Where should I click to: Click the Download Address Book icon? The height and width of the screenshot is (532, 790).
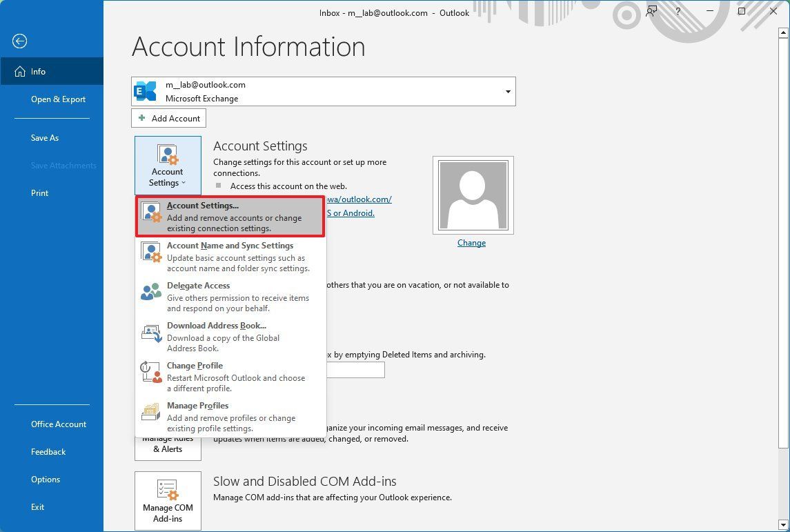tap(150, 333)
